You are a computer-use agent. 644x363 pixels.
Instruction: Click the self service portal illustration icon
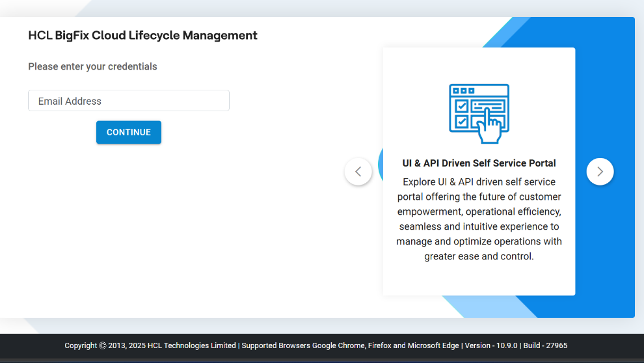coord(479,114)
